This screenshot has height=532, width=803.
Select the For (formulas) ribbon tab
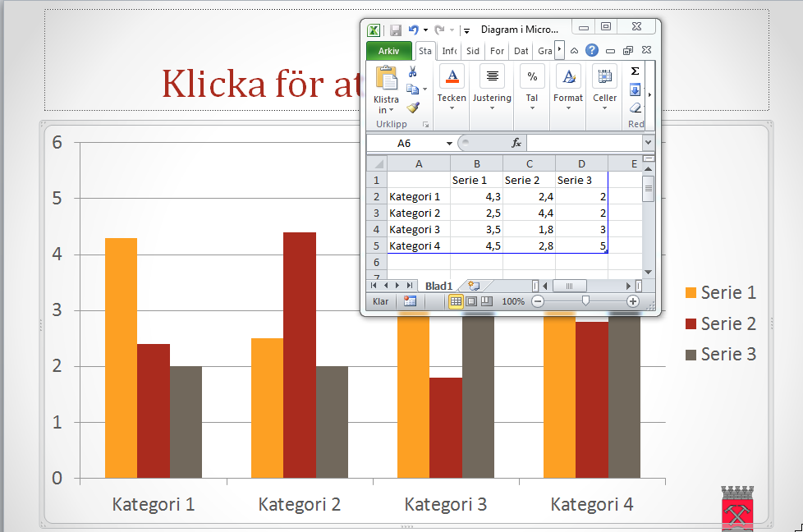pos(497,51)
